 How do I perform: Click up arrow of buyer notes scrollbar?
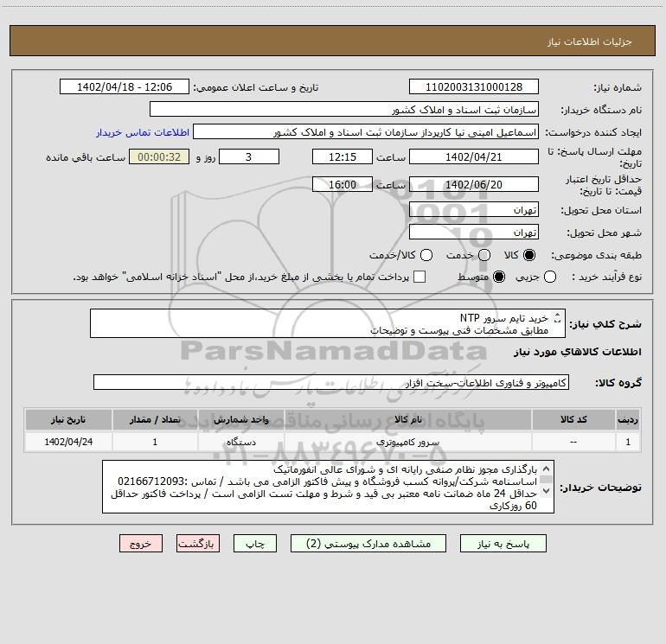(x=547, y=469)
